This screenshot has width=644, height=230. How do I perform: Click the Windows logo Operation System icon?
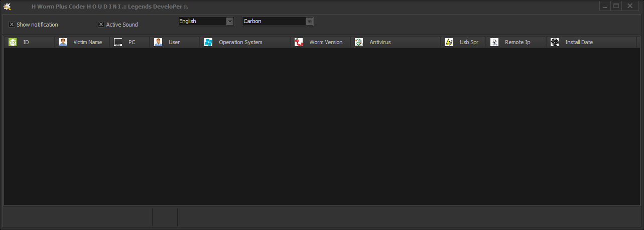208,42
